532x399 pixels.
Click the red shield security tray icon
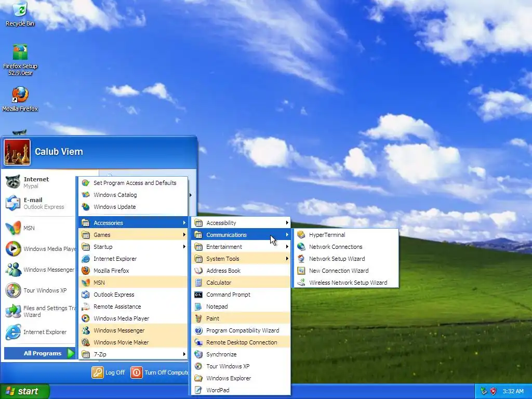(x=494, y=391)
